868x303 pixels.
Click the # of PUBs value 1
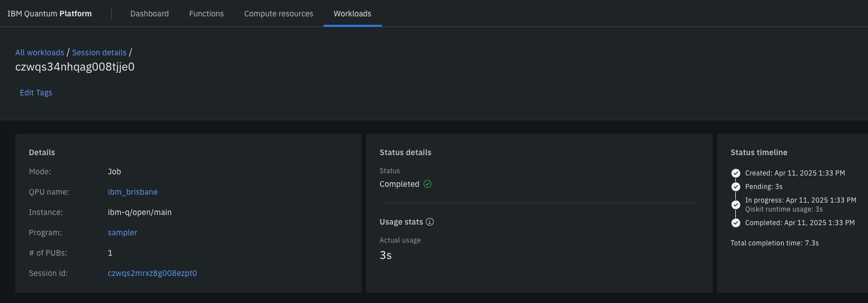(110, 253)
